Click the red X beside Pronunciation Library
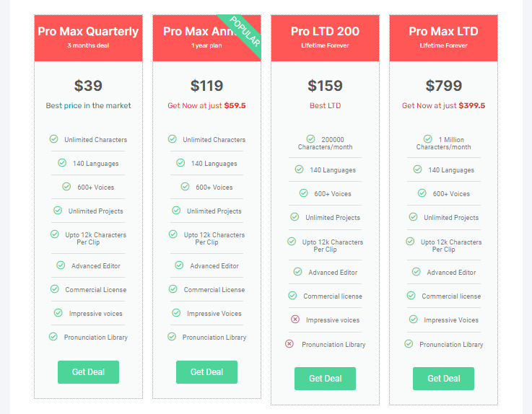 [x=289, y=344]
